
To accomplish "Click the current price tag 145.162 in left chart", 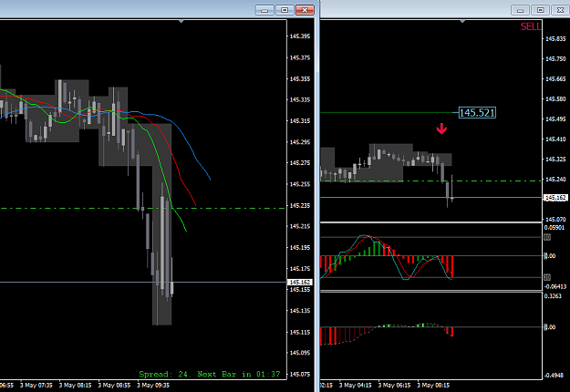I will click(300, 283).
